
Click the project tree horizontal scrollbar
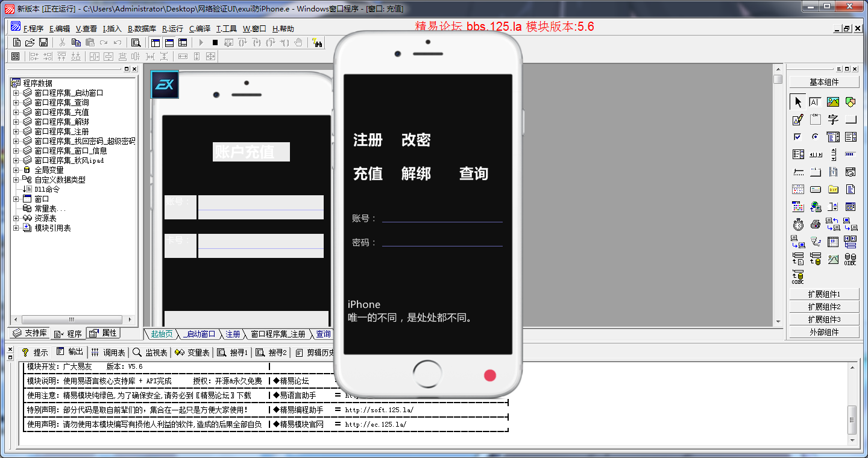pyautogui.click(x=72, y=319)
